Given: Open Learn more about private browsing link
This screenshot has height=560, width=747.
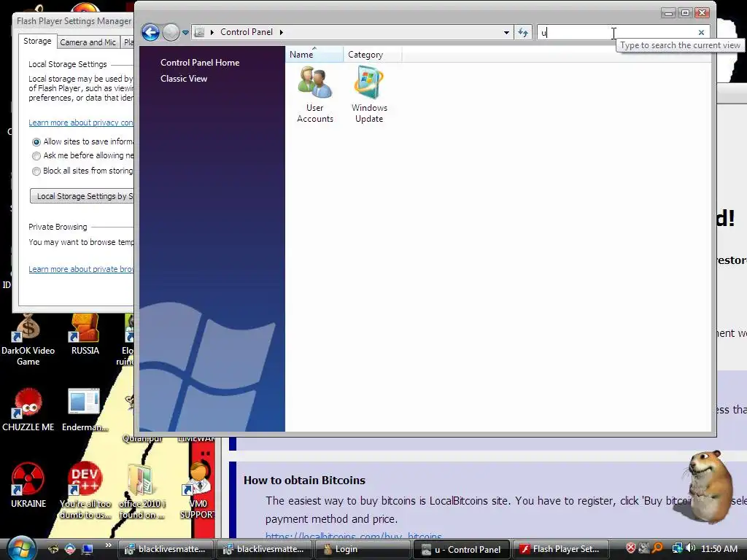Looking at the screenshot, I should (x=81, y=269).
